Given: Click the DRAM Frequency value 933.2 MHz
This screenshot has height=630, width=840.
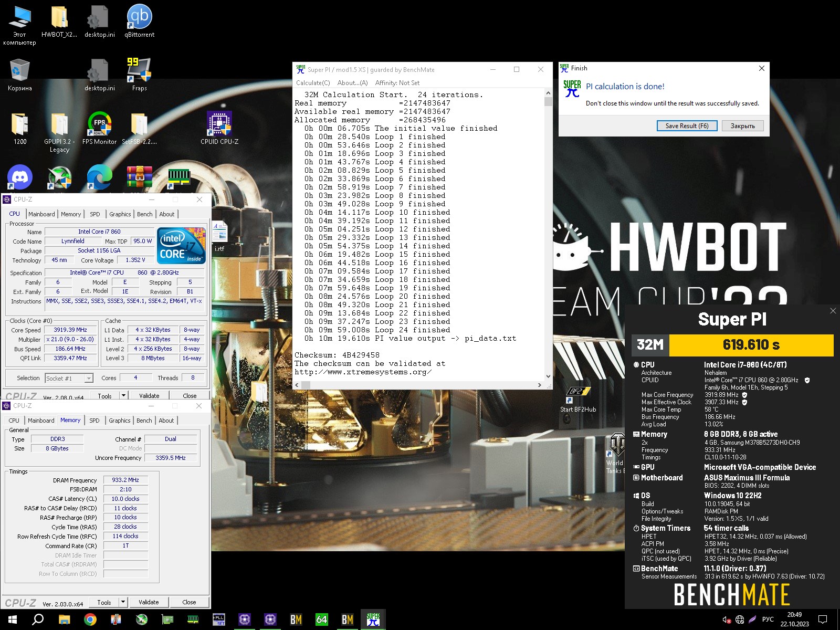Looking at the screenshot, I should (125, 480).
